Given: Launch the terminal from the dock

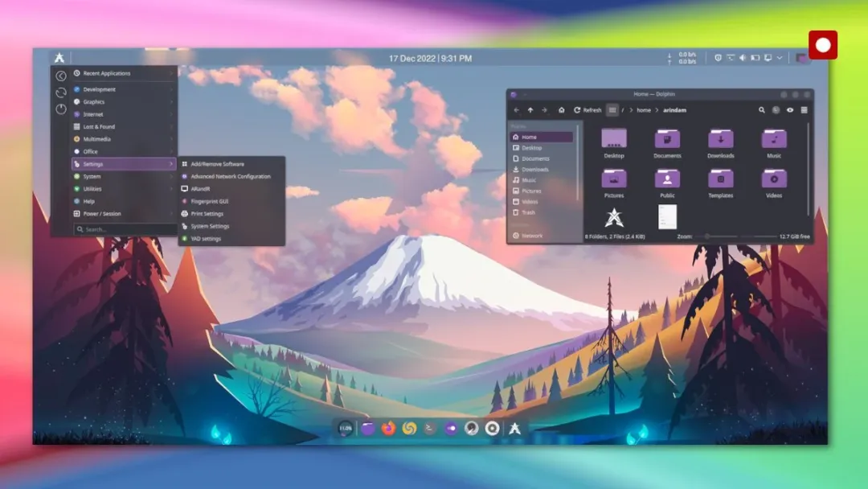Looking at the screenshot, I should tap(429, 428).
